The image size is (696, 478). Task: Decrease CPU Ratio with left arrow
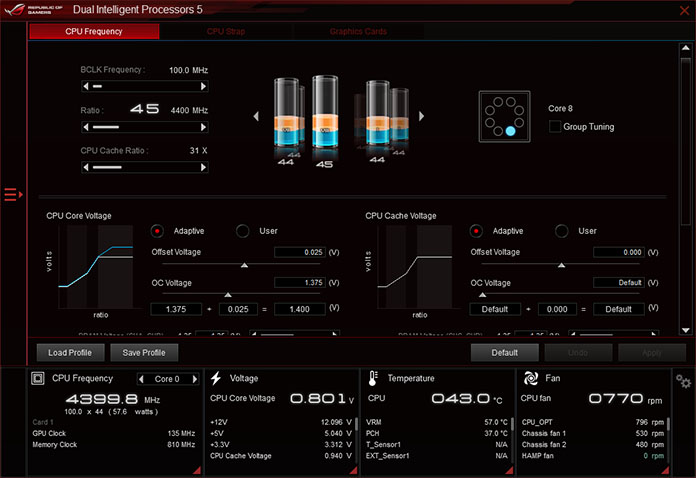[86, 127]
